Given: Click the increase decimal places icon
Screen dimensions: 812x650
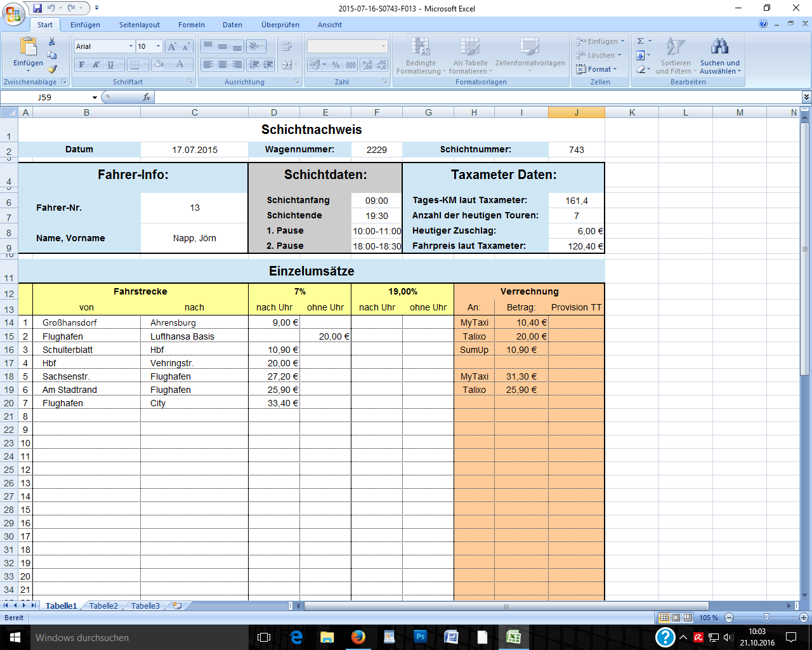Looking at the screenshot, I should (x=368, y=65).
